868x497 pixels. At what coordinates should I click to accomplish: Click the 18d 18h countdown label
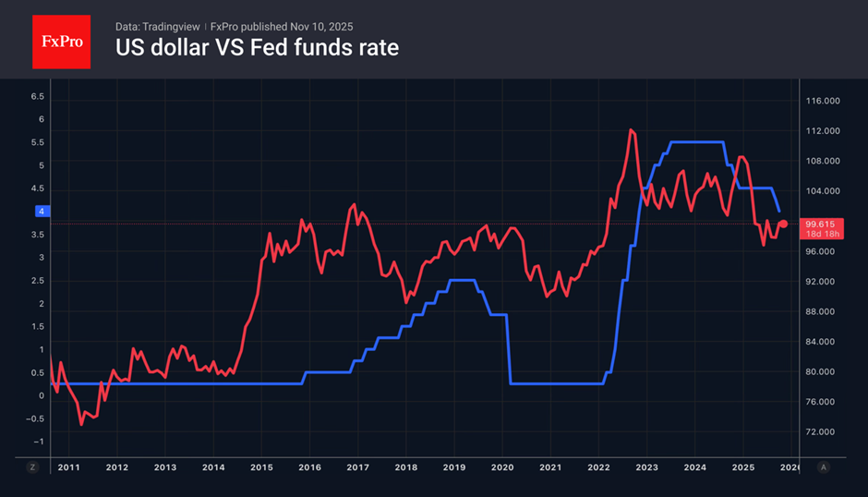pos(820,235)
